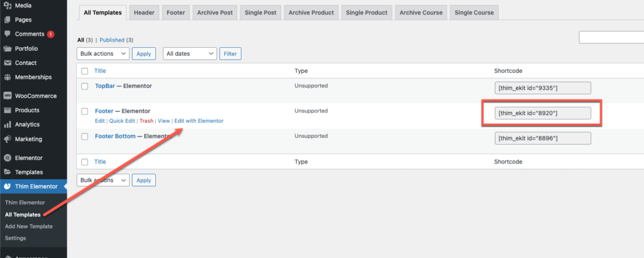Open the WooCommerce menu item
Screen dimensions: 644x258
click(x=33, y=96)
